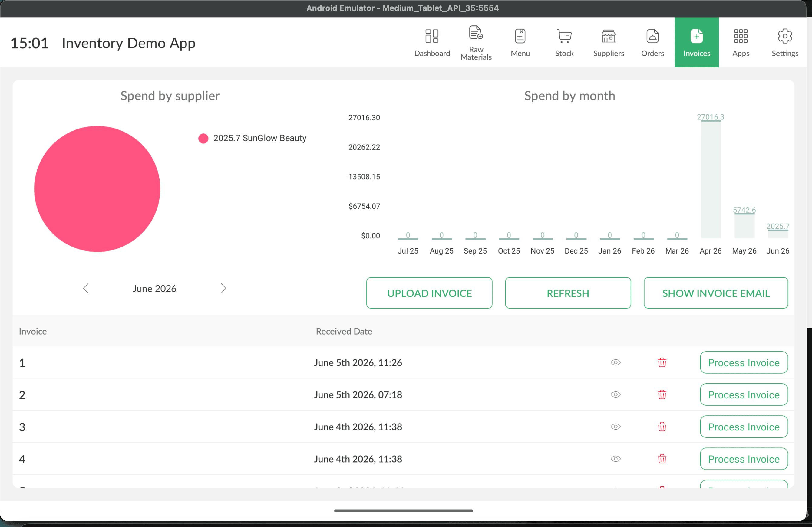Open the Suppliers tab
This screenshot has height=527, width=812.
point(608,43)
